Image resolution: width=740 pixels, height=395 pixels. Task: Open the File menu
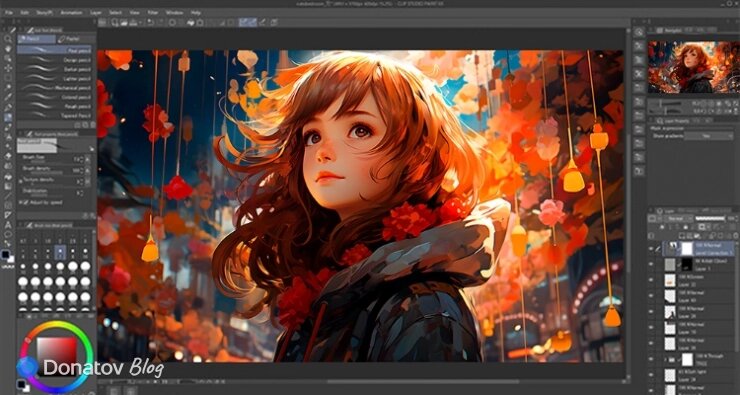pyautogui.click(x=8, y=13)
